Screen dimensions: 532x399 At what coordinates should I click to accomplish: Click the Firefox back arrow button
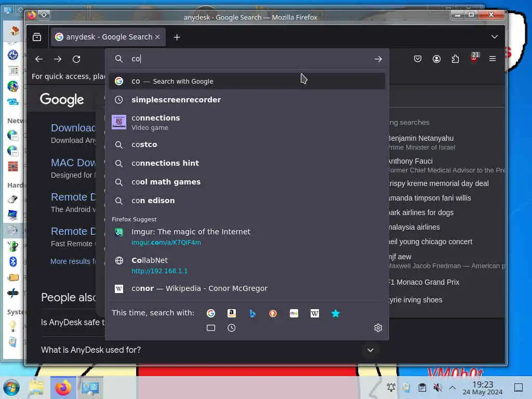tap(39, 59)
